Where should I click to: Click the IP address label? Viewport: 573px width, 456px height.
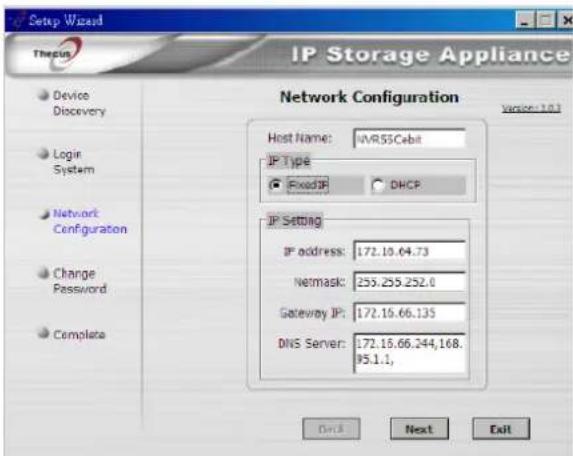(314, 251)
